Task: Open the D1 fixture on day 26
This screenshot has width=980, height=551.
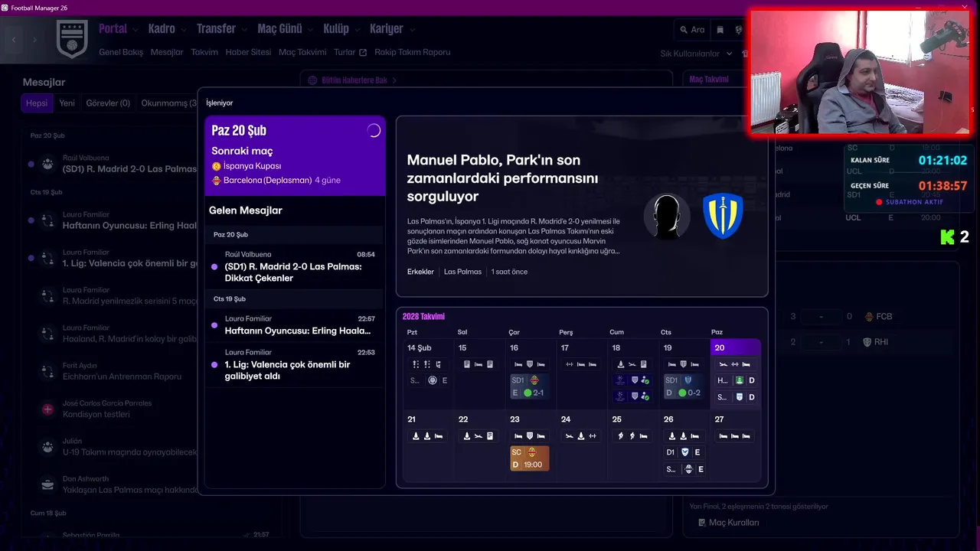Action: 683,452
